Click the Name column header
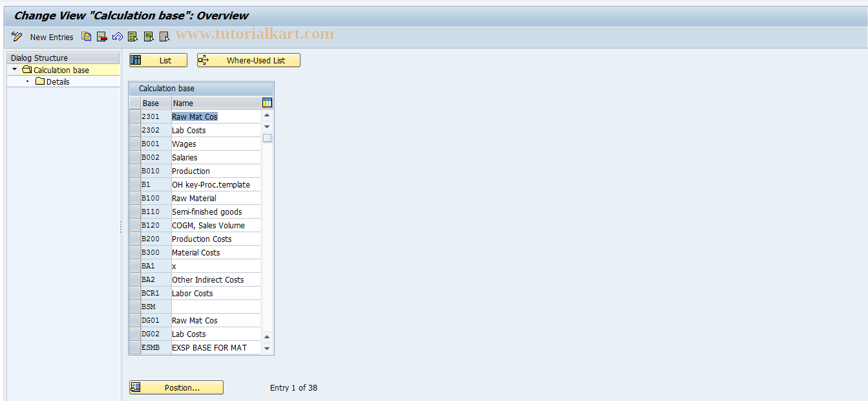 click(216, 103)
